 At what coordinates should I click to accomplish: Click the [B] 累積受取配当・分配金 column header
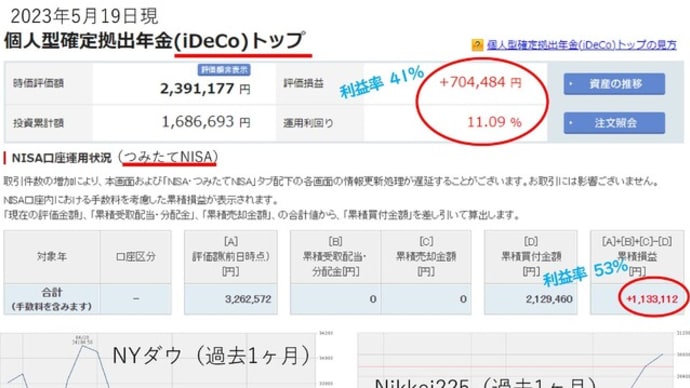[335, 257]
